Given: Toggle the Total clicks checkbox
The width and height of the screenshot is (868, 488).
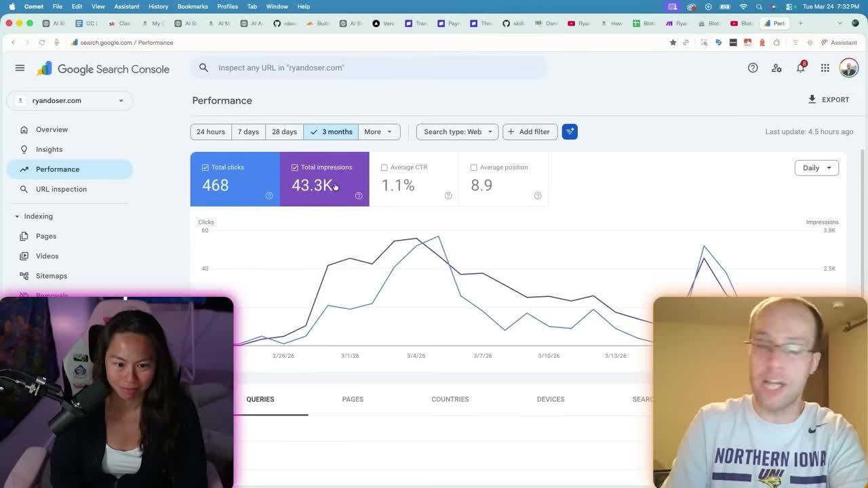Looking at the screenshot, I should coord(205,167).
